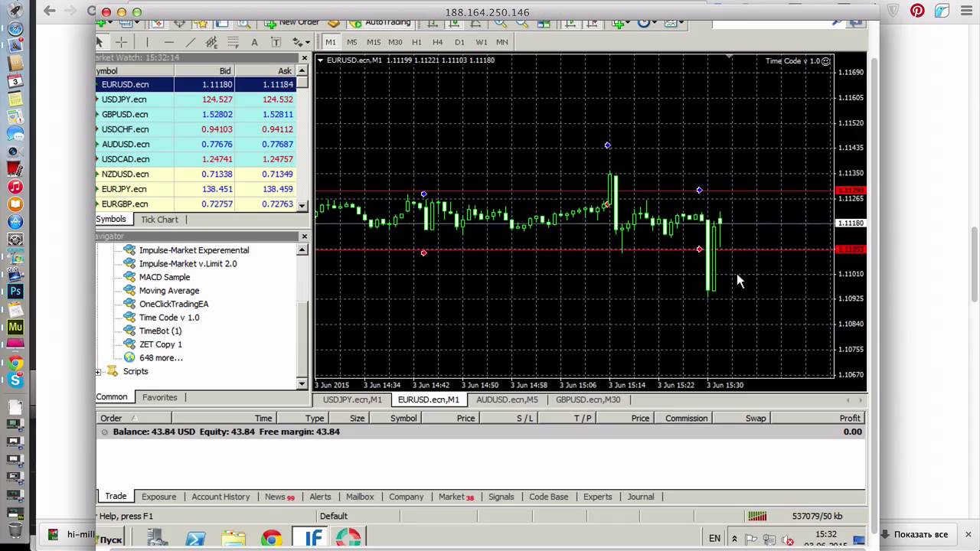980x551 pixels.
Task: Open the AUDUSD.ecn,M5 chart tab
Action: tap(507, 399)
